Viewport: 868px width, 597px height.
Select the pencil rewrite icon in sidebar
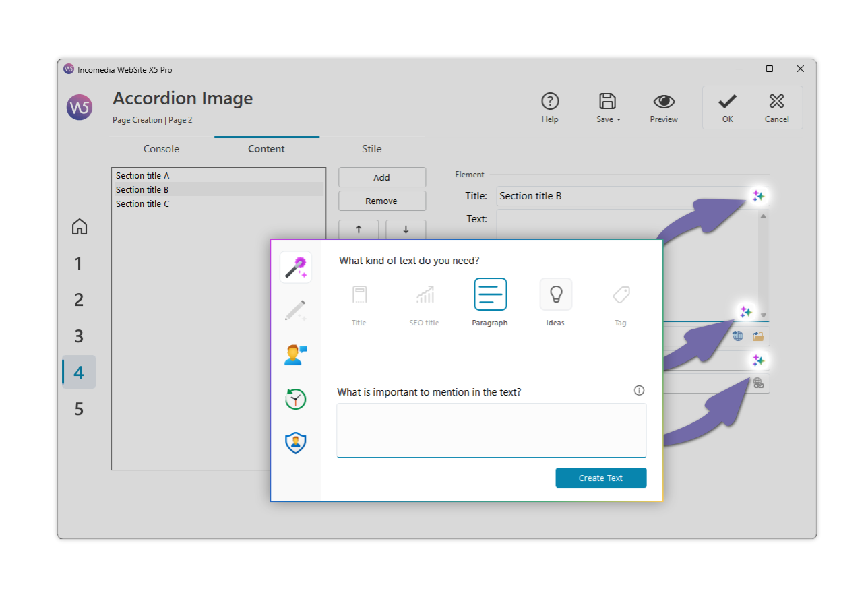tap(295, 311)
